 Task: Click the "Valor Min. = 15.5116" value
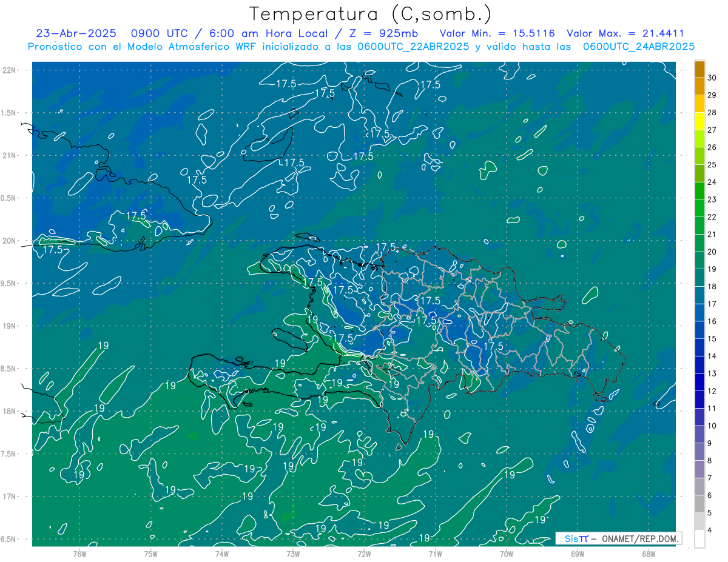click(x=497, y=33)
